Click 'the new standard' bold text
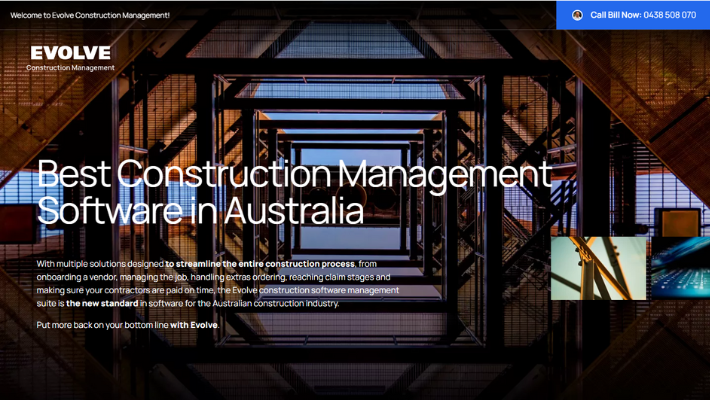Image resolution: width=710 pixels, height=400 pixels. click(x=102, y=304)
